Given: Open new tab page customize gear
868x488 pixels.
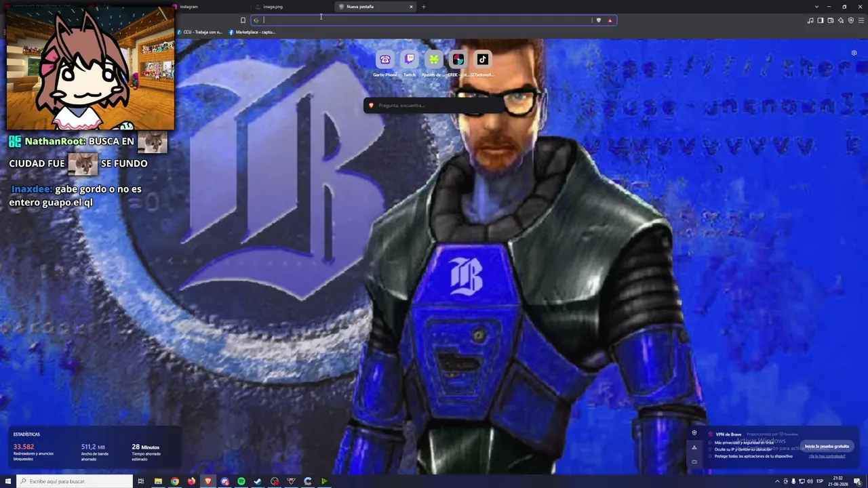Looking at the screenshot, I should [x=854, y=53].
